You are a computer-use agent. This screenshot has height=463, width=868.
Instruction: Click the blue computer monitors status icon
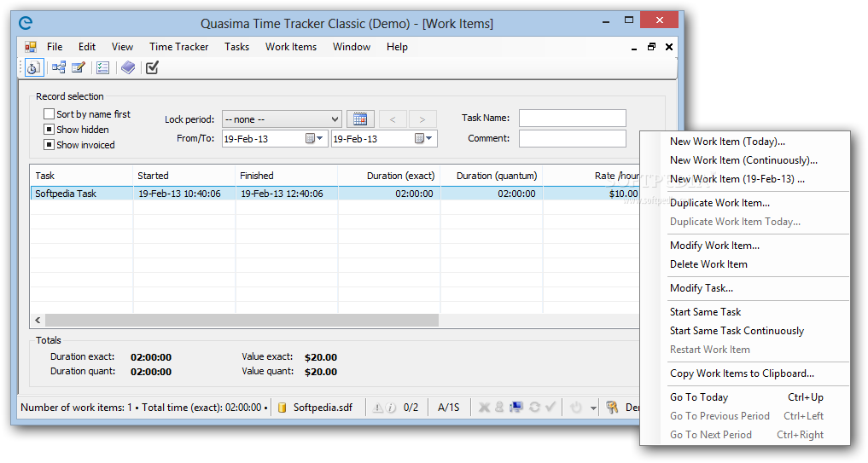point(516,407)
